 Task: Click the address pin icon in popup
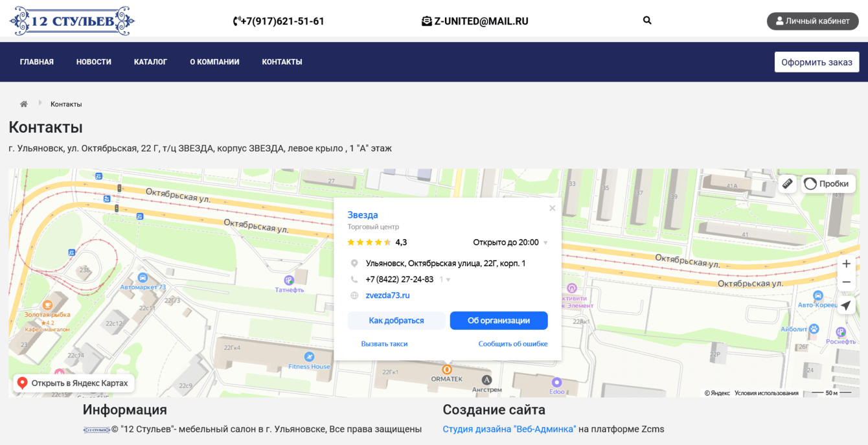tap(354, 264)
